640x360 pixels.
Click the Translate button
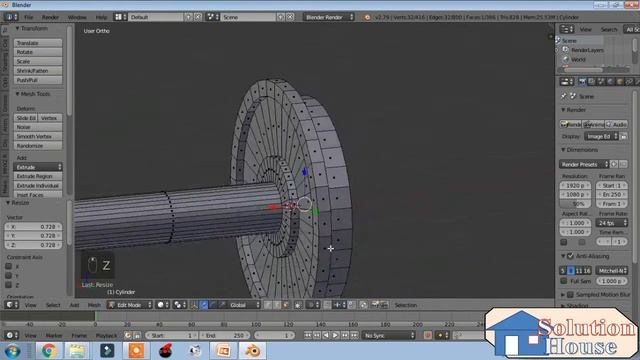(38, 43)
